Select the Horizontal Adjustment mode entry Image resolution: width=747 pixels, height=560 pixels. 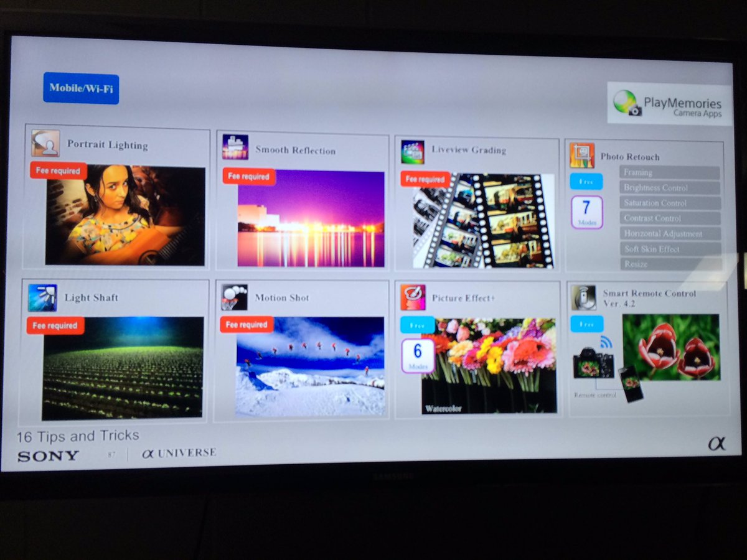670,234
